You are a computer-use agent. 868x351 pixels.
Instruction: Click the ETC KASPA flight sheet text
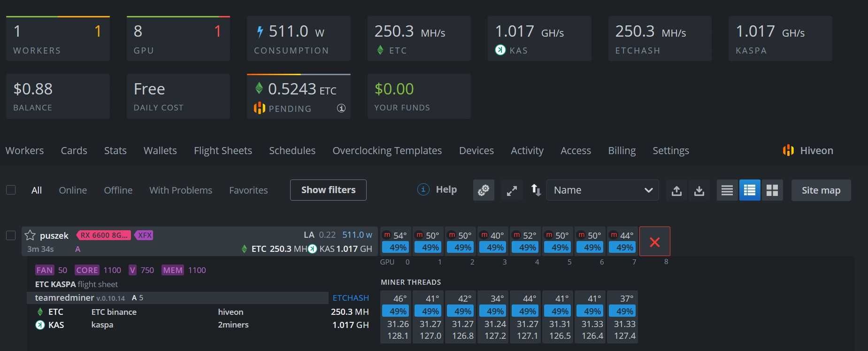coord(77,284)
